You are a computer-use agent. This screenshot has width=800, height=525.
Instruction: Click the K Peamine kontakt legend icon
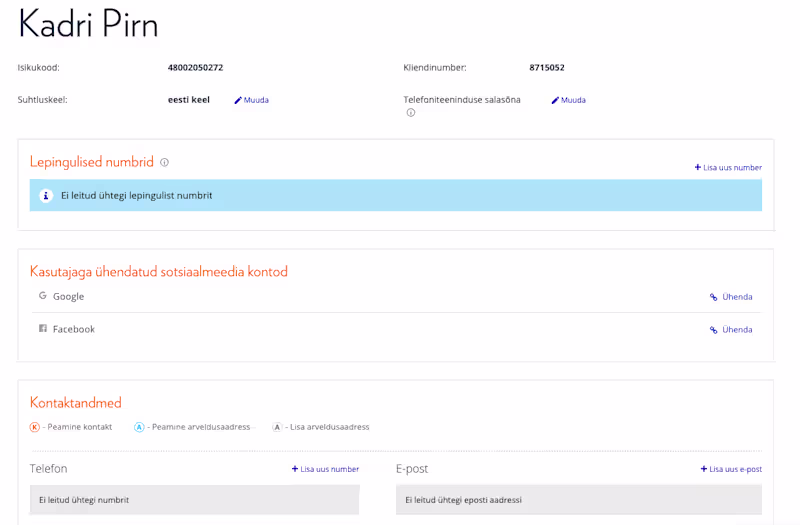[35, 427]
